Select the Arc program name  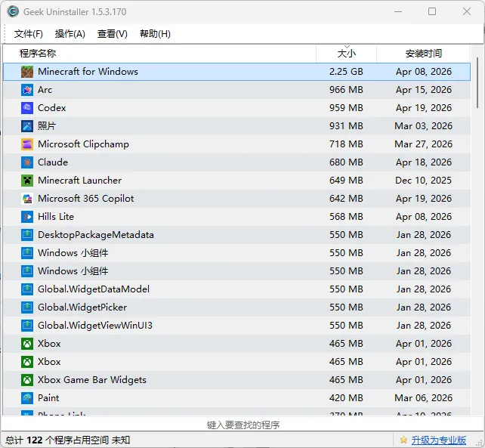point(45,90)
